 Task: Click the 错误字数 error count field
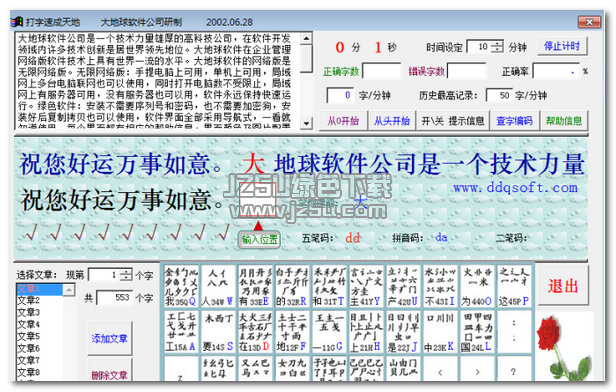pyautogui.click(x=467, y=71)
